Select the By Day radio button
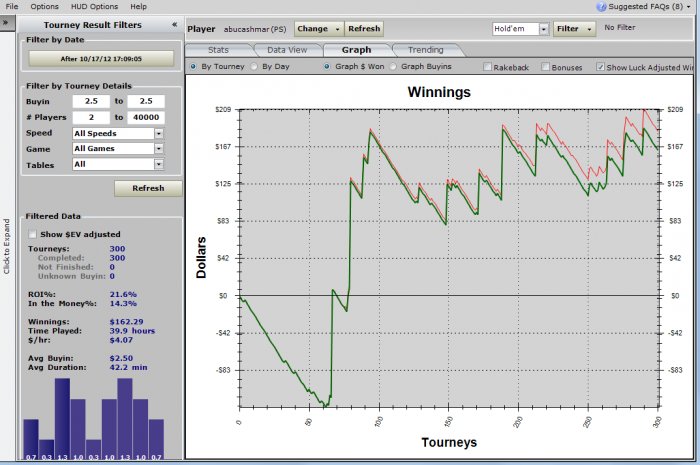The image size is (700, 465). coord(254,66)
